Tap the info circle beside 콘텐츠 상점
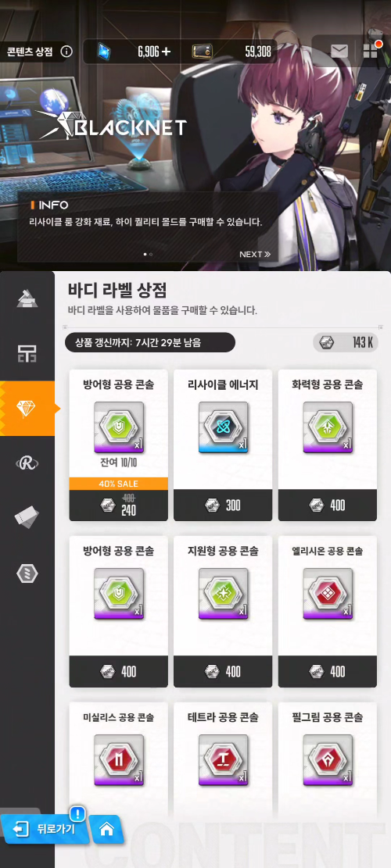 (66, 52)
